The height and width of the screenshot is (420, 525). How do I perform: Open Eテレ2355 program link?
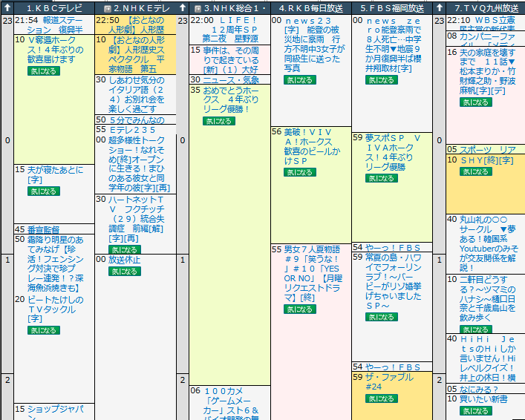tap(133, 130)
